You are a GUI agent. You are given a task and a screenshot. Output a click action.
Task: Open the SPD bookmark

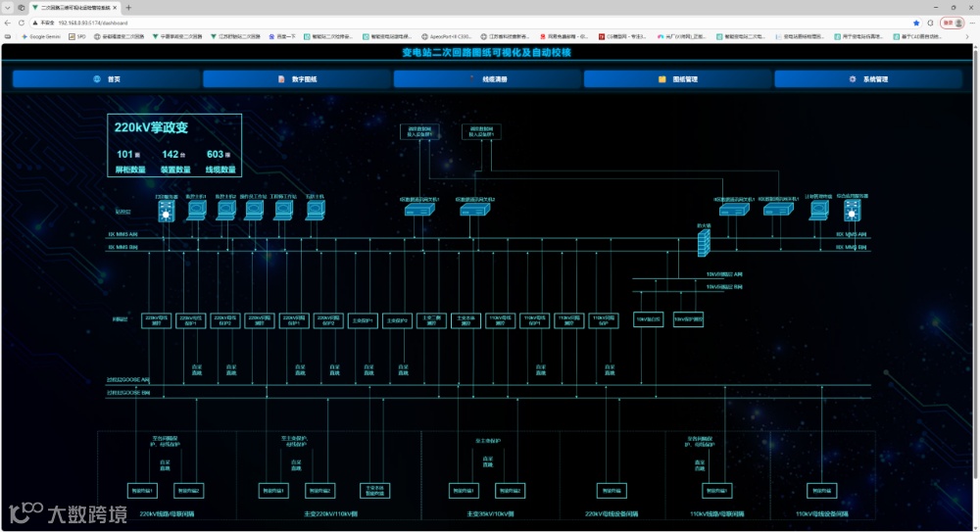[x=77, y=37]
